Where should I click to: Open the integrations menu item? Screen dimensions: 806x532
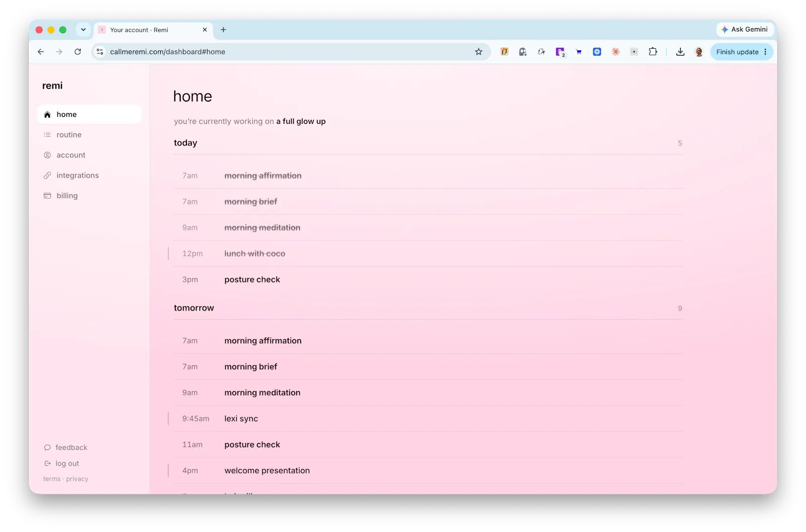click(89, 176)
